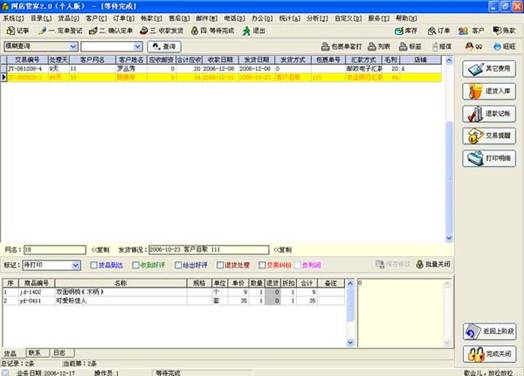Screen dimensions: 524x376
Task: Click the 完成关闭 complete and close button
Action: point(489,354)
